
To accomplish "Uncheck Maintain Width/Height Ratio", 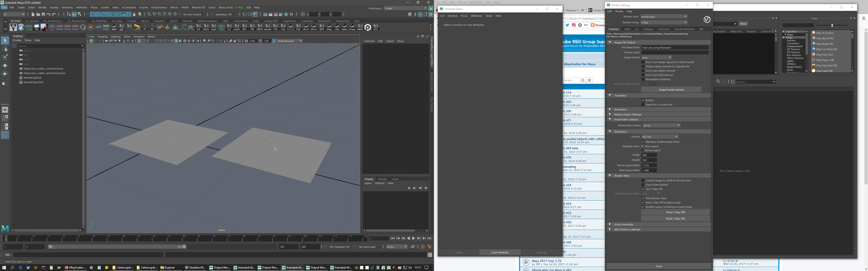I will coord(643,142).
